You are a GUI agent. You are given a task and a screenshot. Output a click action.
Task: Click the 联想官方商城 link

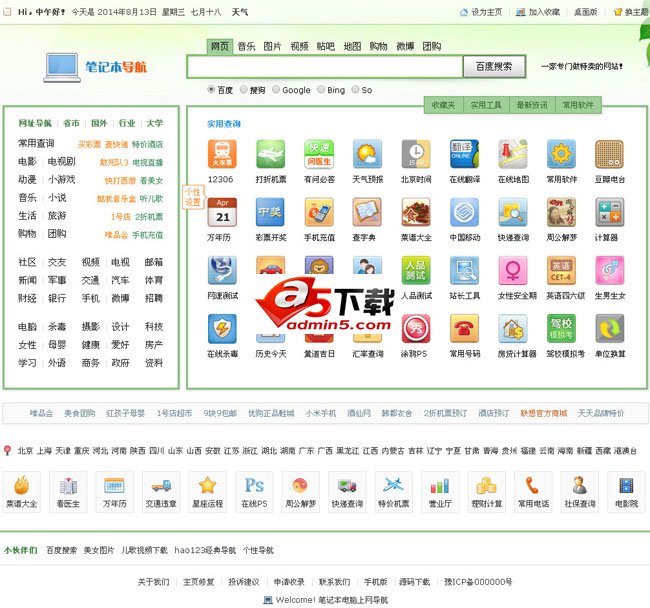543,413
